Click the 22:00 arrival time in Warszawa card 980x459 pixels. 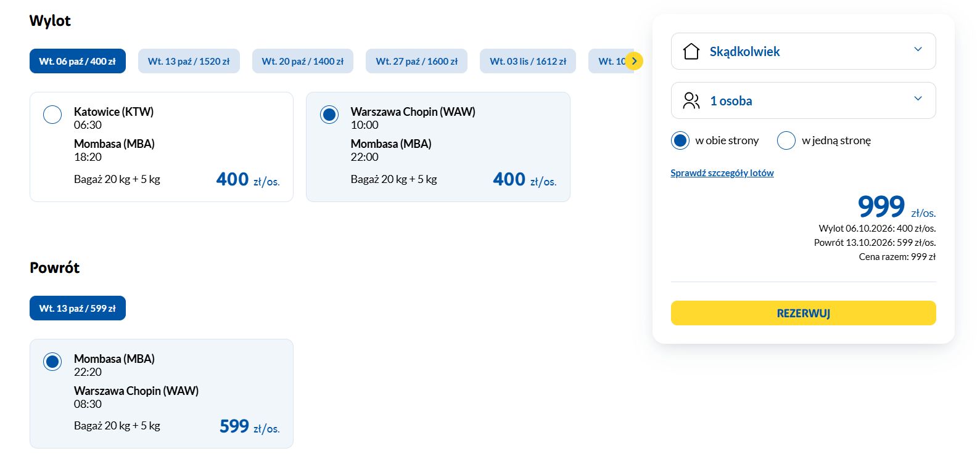point(364,157)
